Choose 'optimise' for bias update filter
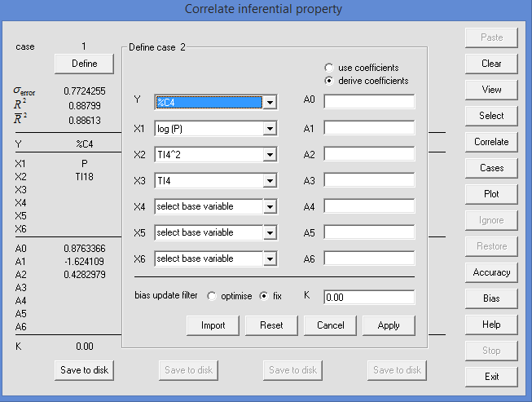Viewport: 532px width, 402px height. (212, 296)
